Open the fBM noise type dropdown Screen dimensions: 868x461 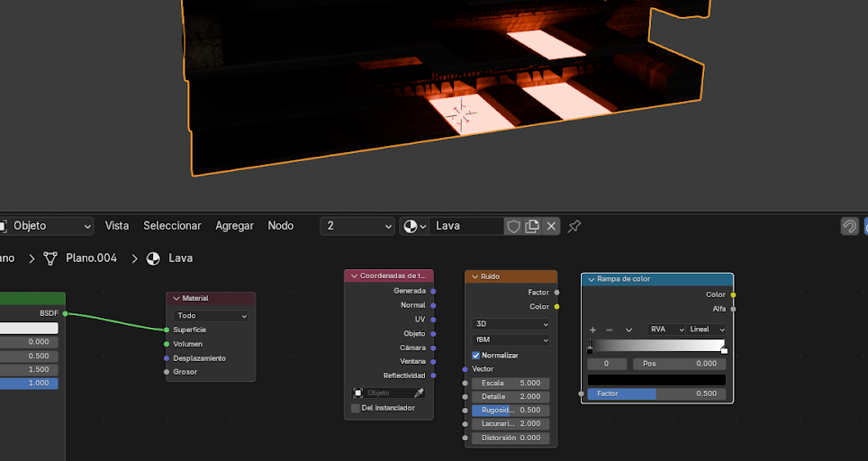pyautogui.click(x=510, y=340)
